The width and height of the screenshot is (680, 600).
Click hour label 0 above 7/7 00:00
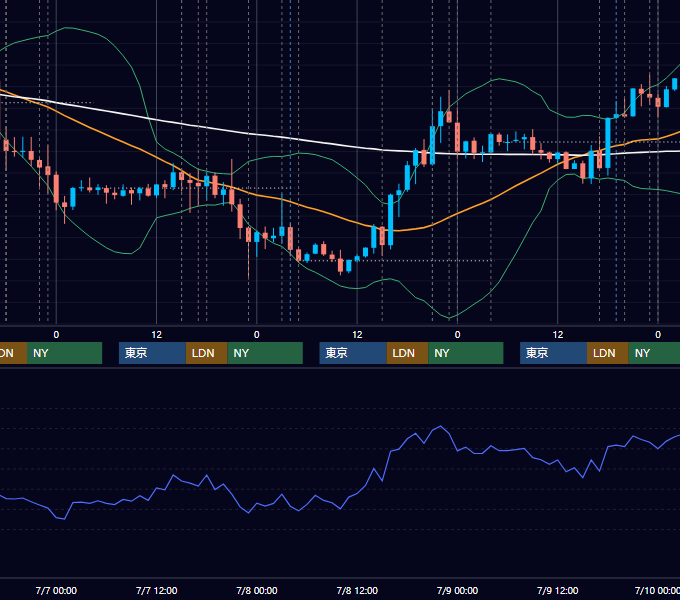tap(56, 335)
